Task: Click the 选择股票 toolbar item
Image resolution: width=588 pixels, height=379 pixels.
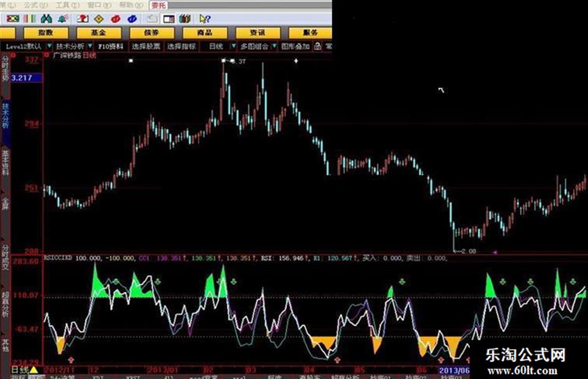Action: pos(146,46)
